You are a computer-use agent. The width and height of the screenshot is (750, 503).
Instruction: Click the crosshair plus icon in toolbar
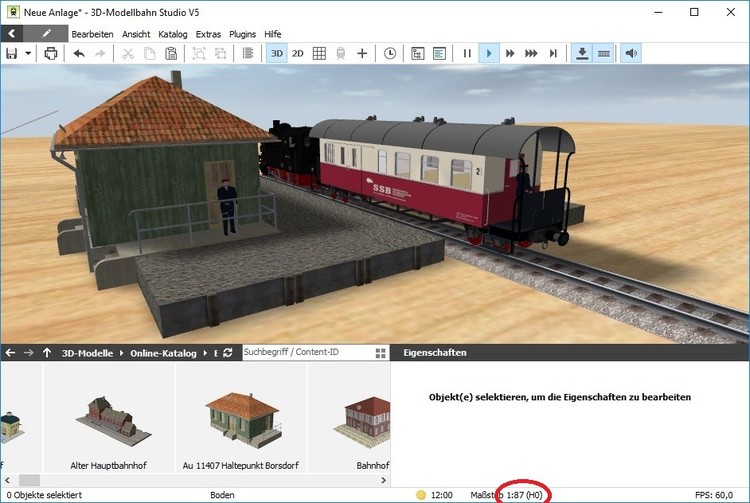point(362,53)
